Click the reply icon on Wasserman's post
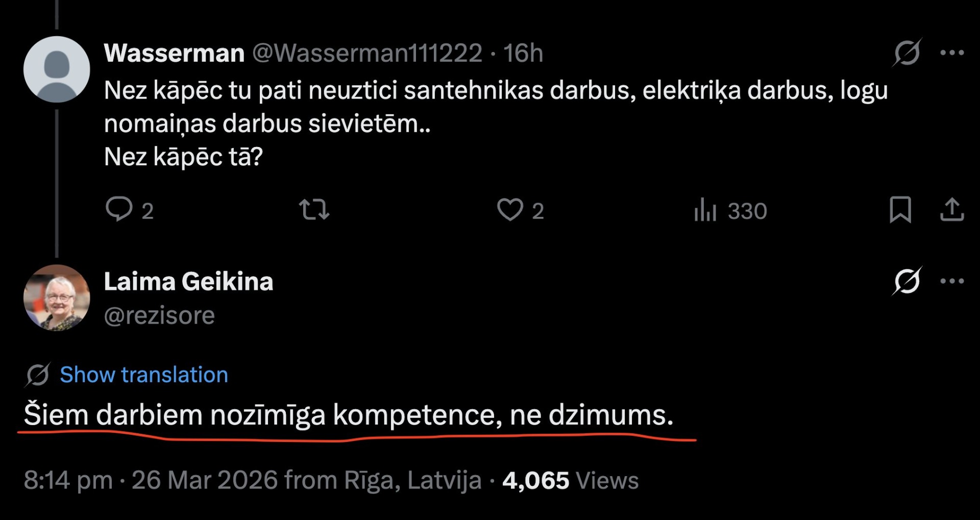The width and height of the screenshot is (980, 520). coord(119,209)
